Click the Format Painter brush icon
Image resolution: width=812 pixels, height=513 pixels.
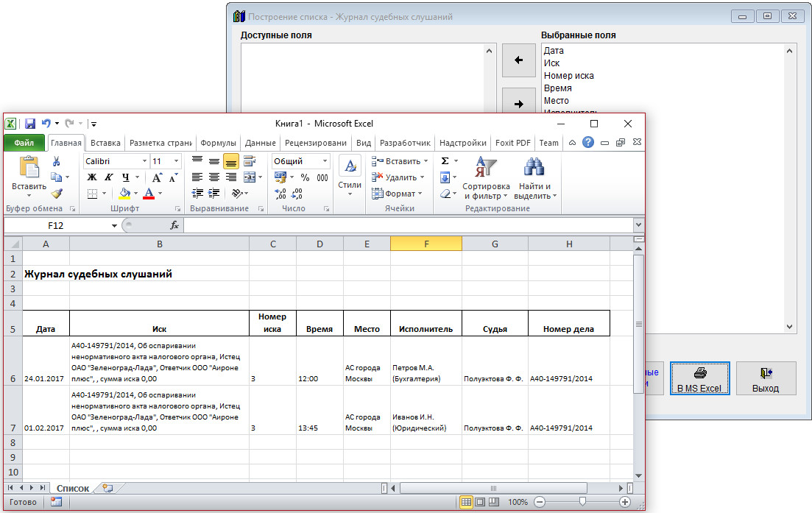click(56, 194)
